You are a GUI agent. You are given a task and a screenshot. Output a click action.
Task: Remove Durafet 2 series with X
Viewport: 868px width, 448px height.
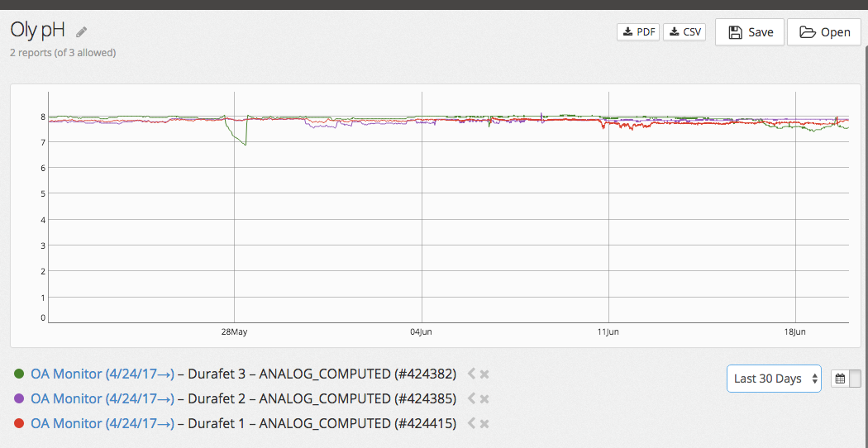pos(484,398)
